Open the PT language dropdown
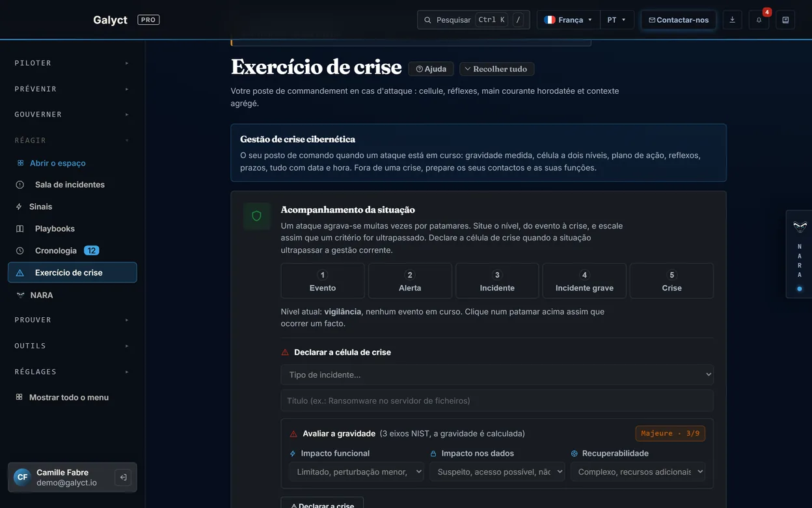This screenshot has width=812, height=508. tap(616, 20)
